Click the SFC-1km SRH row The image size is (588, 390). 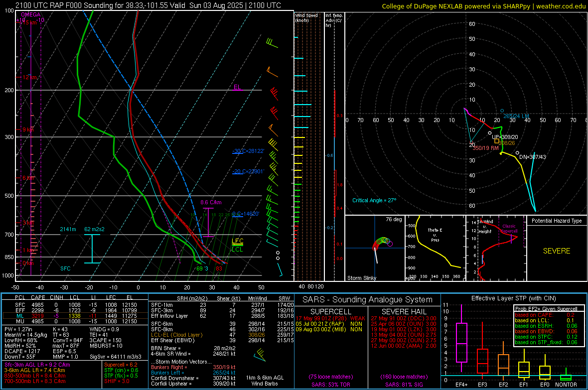click(222, 305)
